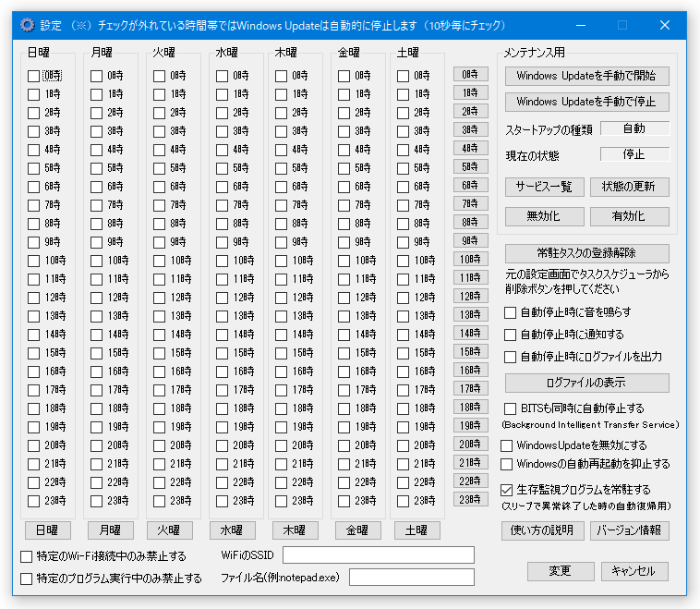
Task: Toggle Windowsの自動再起動を抑止する checkbox
Action: coord(506,464)
